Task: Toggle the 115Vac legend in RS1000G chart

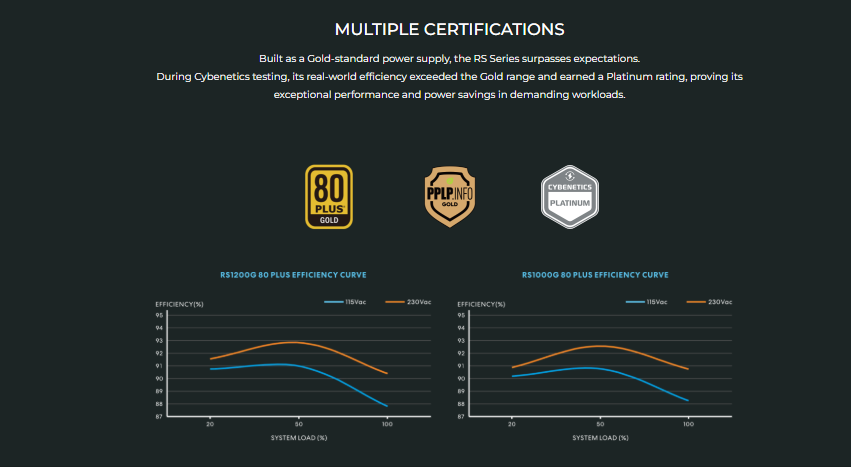Action: coord(656,301)
